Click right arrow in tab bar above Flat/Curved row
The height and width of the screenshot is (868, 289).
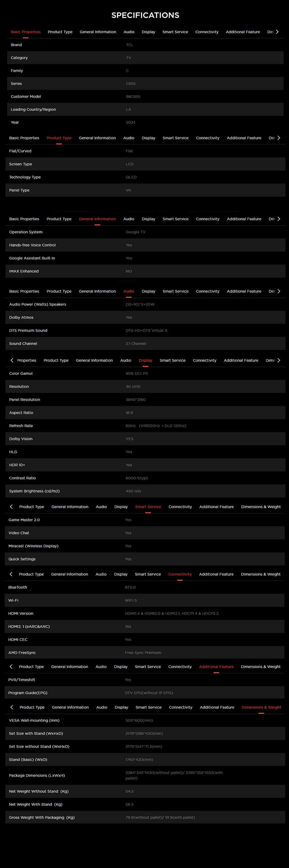click(279, 138)
